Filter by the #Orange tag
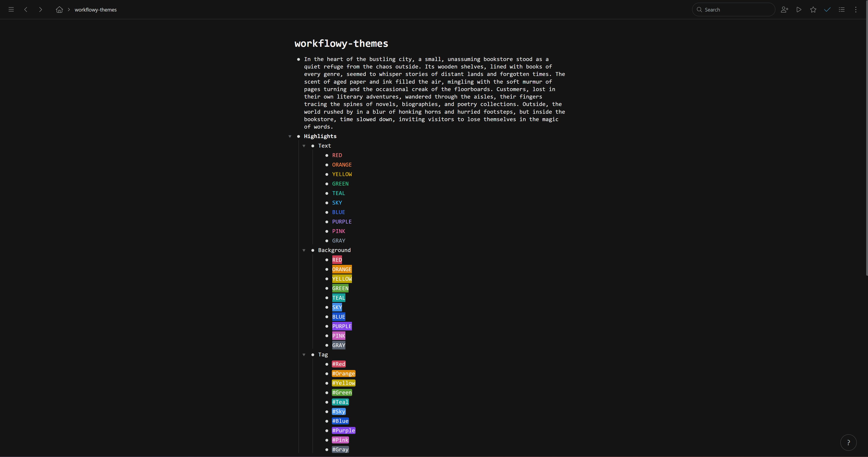The image size is (868, 457). [344, 373]
